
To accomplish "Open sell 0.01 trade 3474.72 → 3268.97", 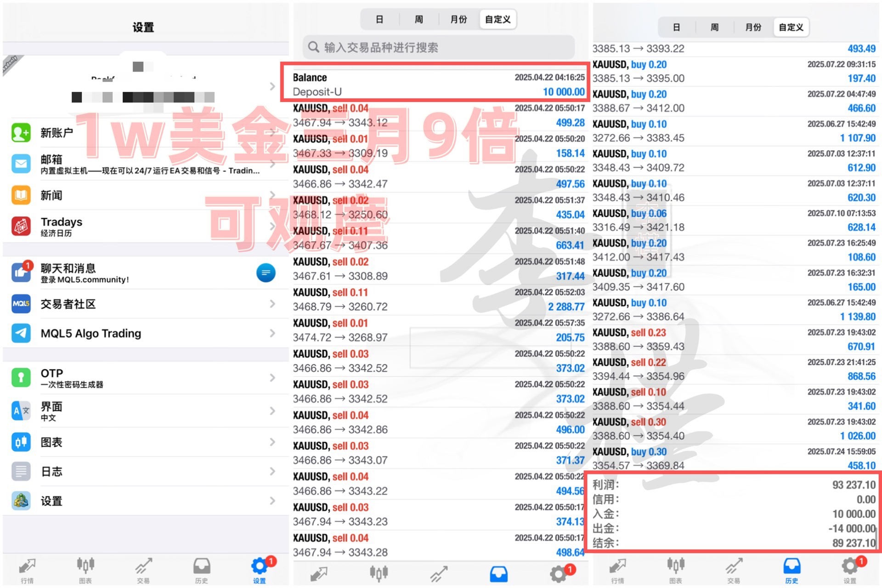I will [x=439, y=330].
